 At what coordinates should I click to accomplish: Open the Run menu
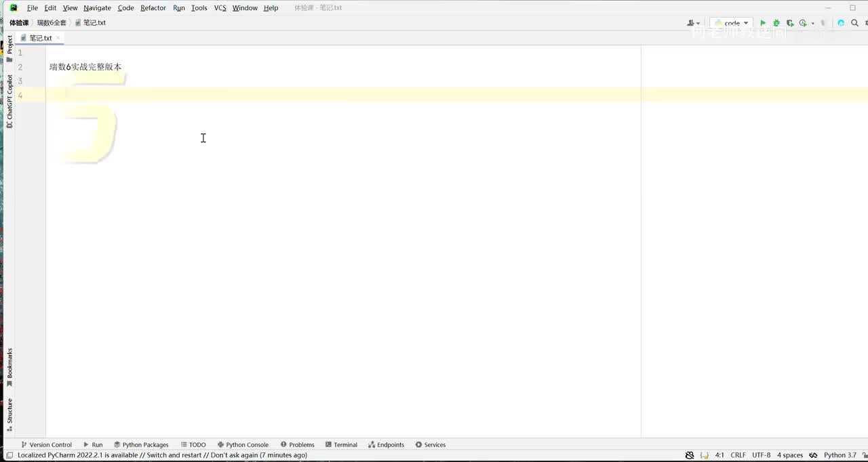[x=178, y=8]
